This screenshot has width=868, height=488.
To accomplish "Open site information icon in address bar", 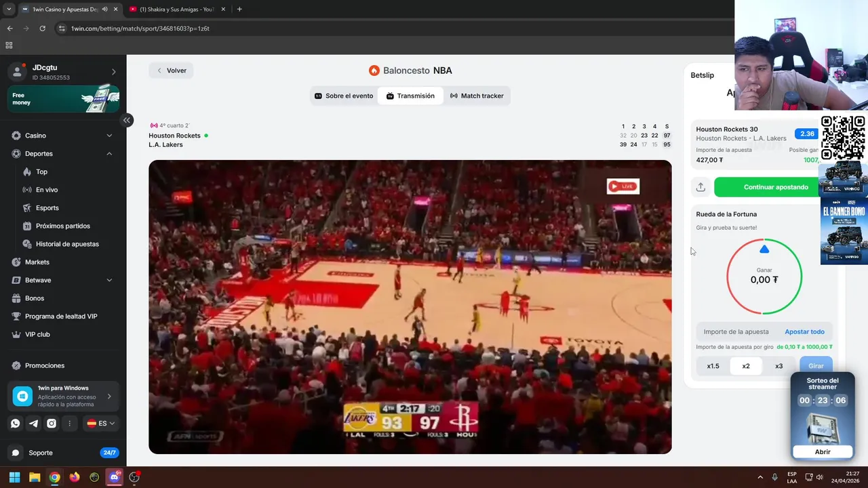I will [62, 28].
